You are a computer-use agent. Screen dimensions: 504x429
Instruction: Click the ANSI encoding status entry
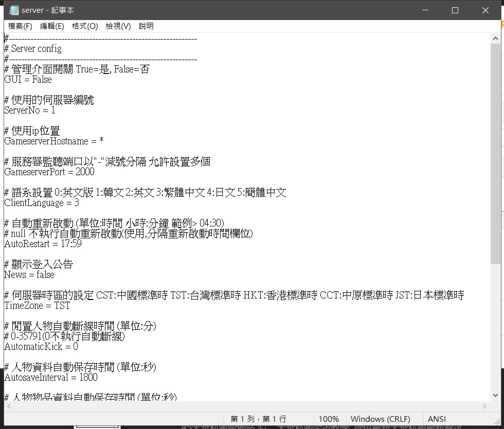[437, 419]
